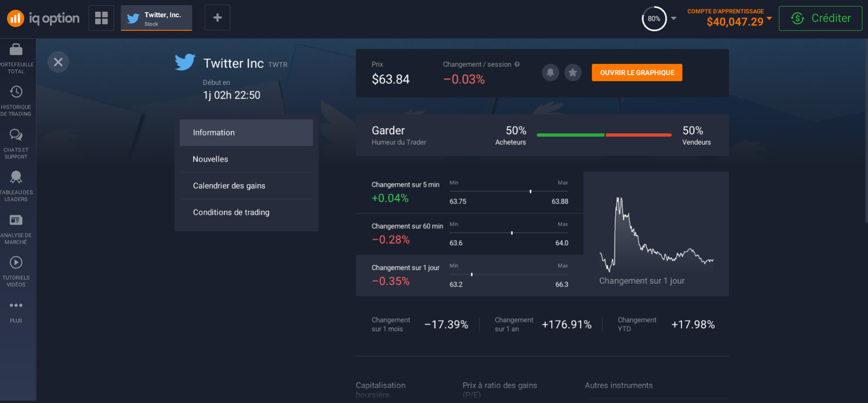This screenshot has width=868, height=403.
Task: Select the Changement sur 1 jour row
Action: coord(469,275)
